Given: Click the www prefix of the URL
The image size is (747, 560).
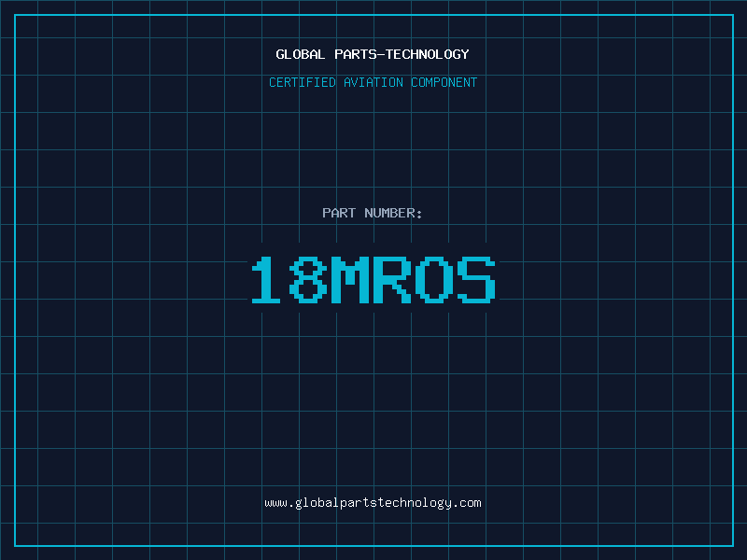Looking at the screenshot, I should 275,503.
